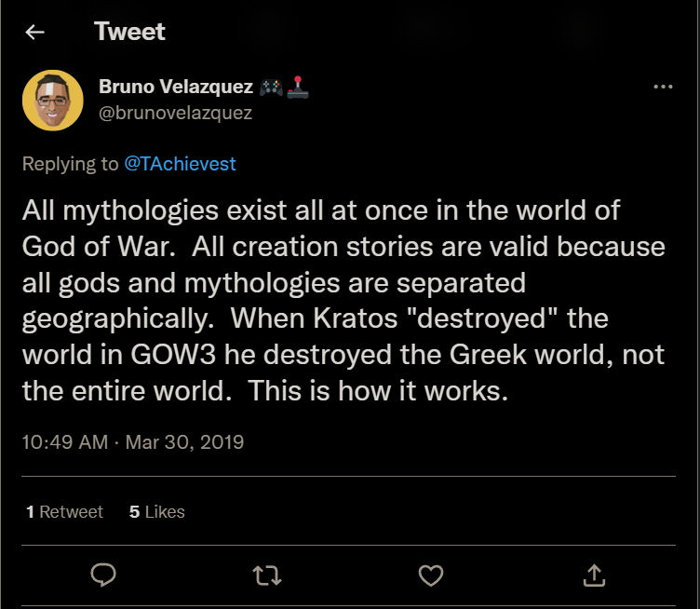Open the Bruno Velazquez display name
The width and height of the screenshot is (700, 609).
click(x=175, y=88)
